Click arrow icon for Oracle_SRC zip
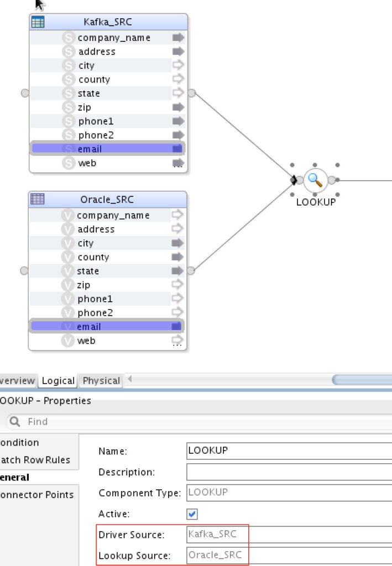392x566 pixels. pyautogui.click(x=177, y=285)
